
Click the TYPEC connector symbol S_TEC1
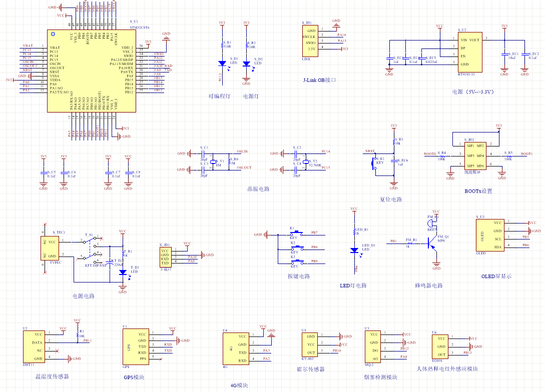50,248
